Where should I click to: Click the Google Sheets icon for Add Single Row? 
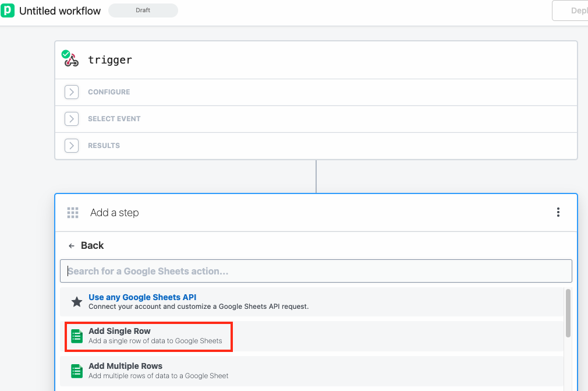77,336
